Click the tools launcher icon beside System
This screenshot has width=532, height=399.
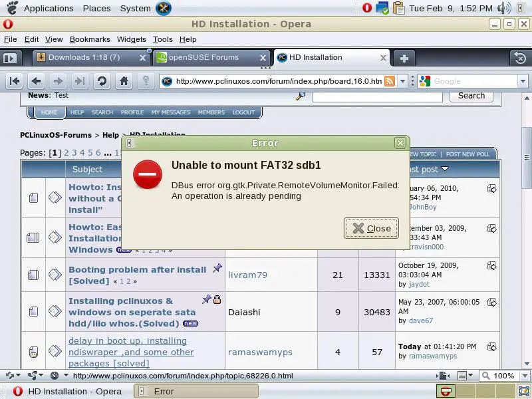click(x=164, y=8)
